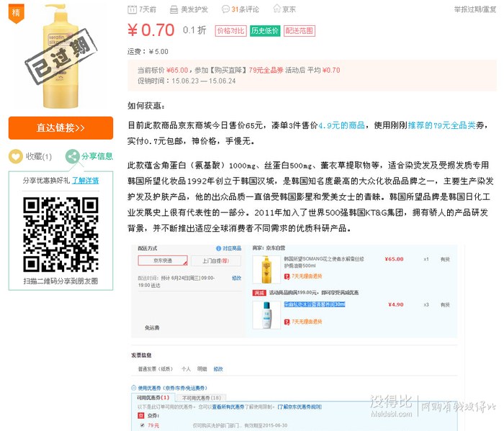Screen dimensions: 504x431
Task: Click the printer icon next to 美发护发
Action: (174, 9)
